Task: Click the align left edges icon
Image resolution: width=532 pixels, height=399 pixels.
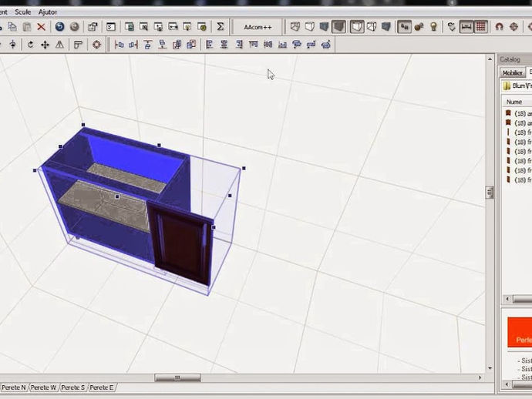Action: point(210,45)
